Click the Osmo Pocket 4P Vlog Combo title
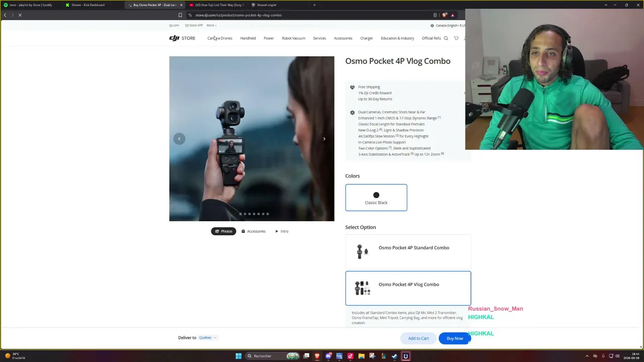 coord(398,61)
